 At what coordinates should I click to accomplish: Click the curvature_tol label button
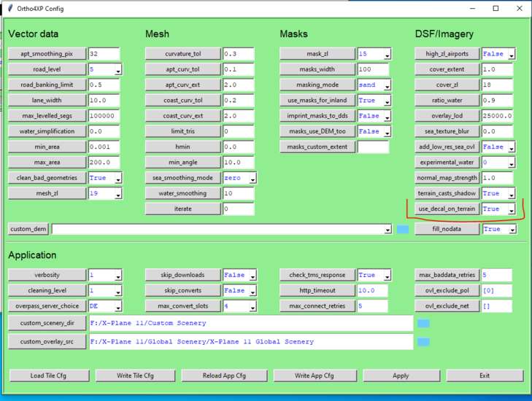tap(183, 54)
